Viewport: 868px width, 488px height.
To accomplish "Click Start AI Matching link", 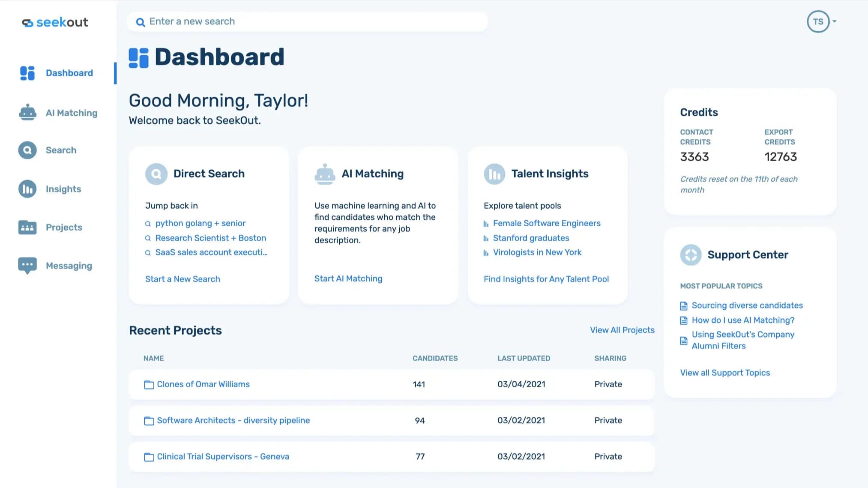I will (348, 278).
